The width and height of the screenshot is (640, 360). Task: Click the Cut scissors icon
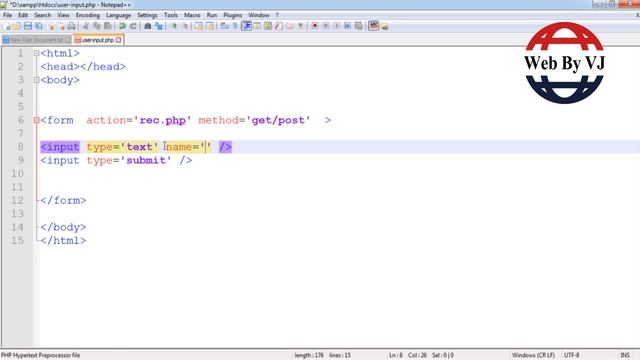point(86,26)
